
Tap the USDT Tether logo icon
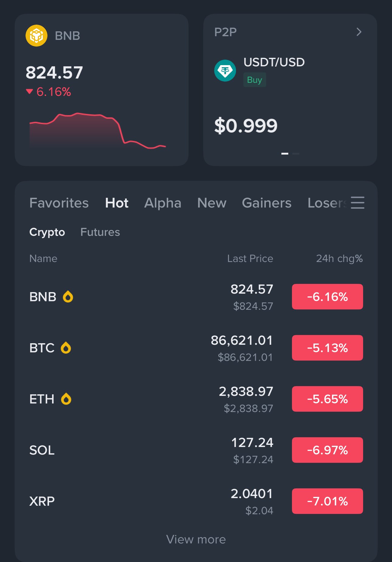click(225, 71)
